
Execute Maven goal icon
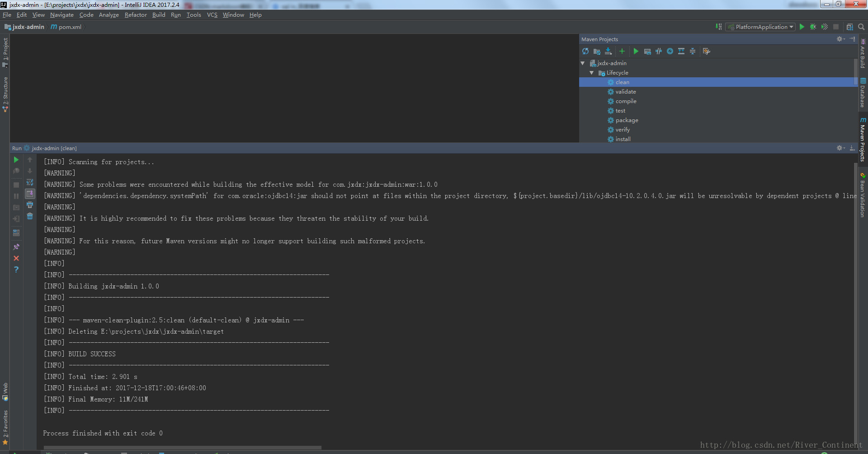[647, 52]
